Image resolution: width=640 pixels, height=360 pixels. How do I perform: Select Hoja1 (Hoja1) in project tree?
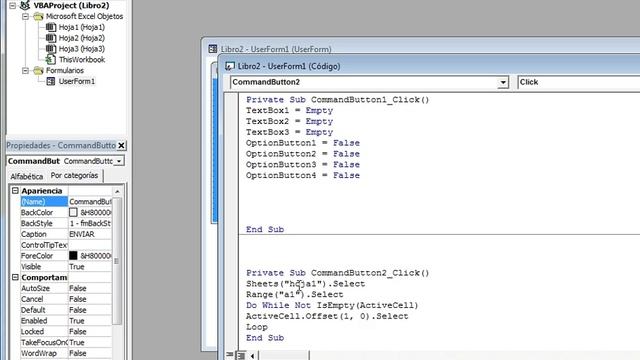click(82, 27)
